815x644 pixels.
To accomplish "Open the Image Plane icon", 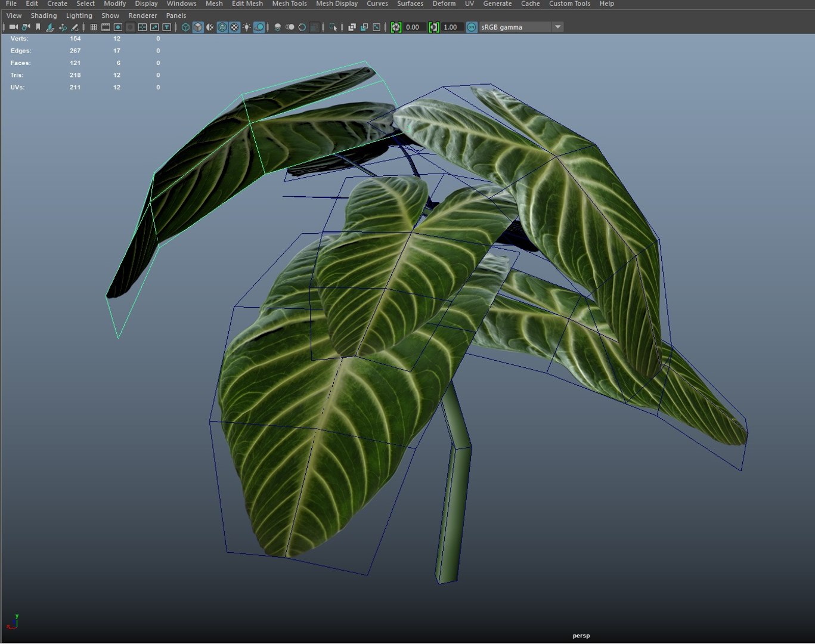I will 50,27.
